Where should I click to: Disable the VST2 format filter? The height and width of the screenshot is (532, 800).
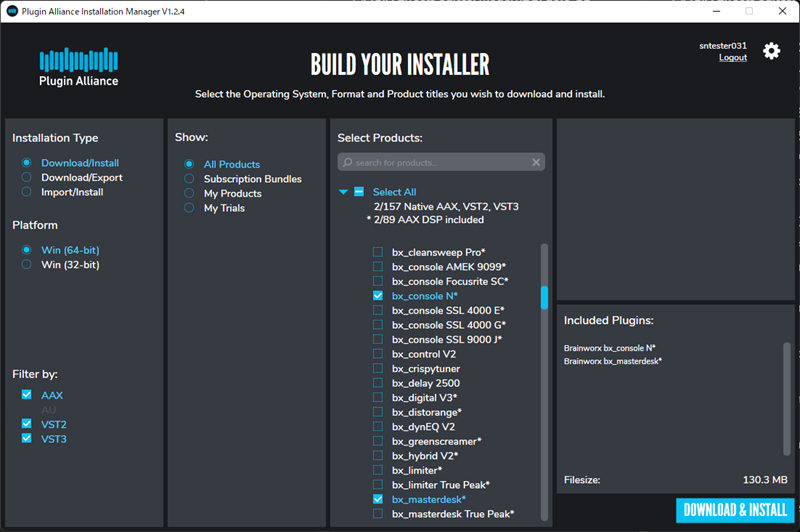pos(27,424)
